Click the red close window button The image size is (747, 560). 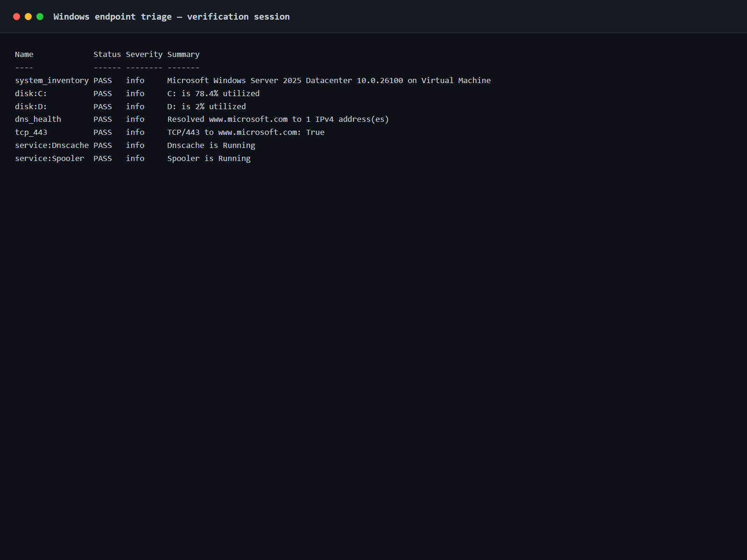click(16, 17)
